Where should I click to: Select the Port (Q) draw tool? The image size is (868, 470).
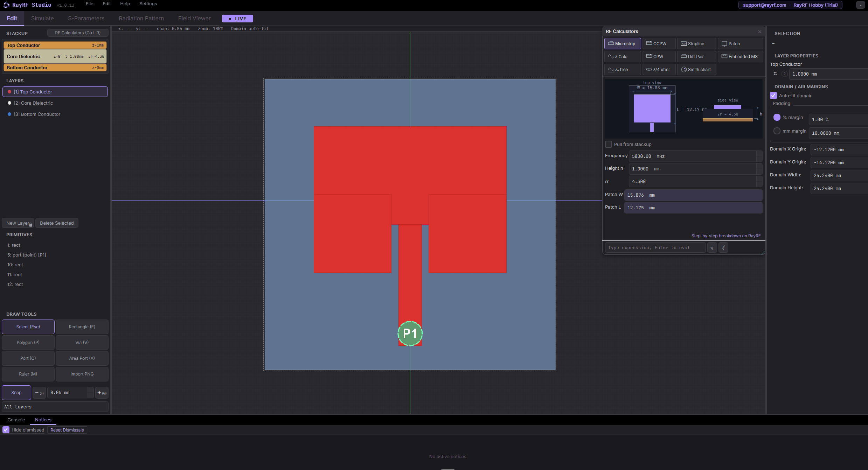point(28,358)
